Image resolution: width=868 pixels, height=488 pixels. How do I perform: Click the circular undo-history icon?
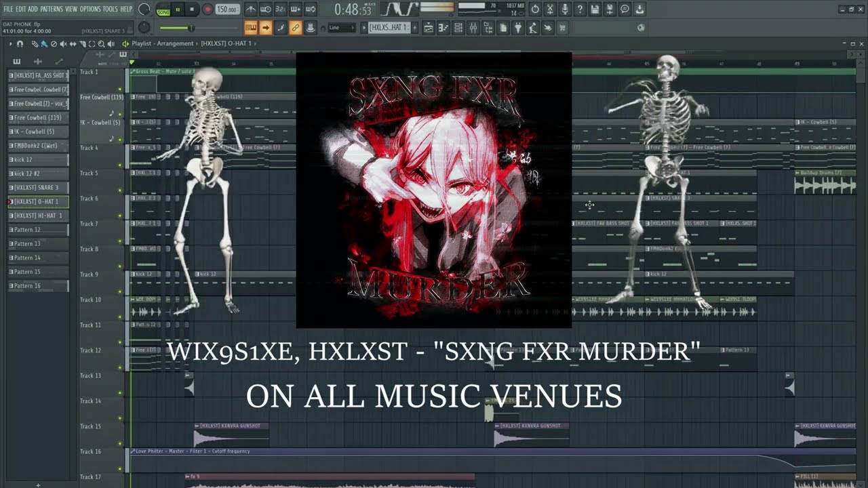(535, 9)
